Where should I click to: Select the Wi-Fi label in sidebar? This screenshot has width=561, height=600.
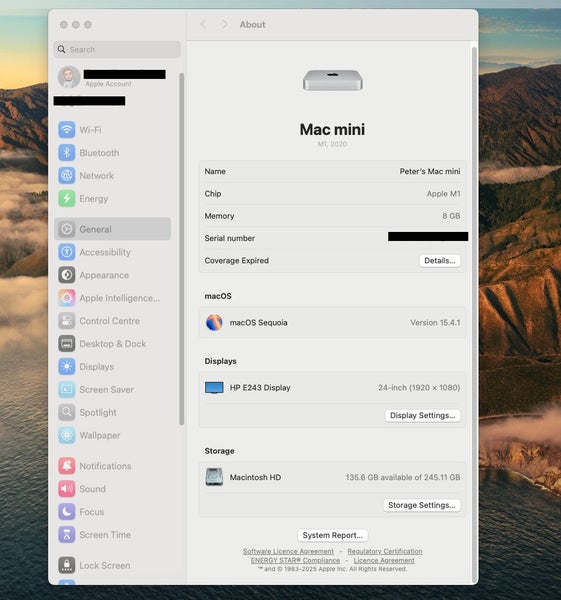click(90, 130)
